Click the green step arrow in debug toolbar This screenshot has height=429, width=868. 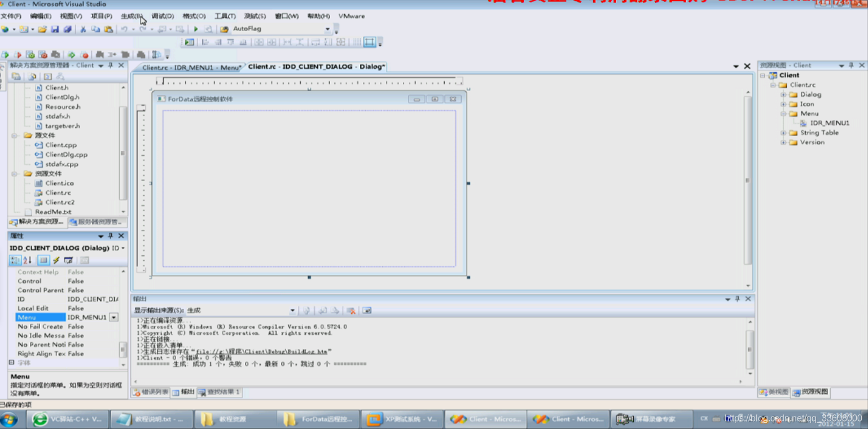[x=72, y=55]
